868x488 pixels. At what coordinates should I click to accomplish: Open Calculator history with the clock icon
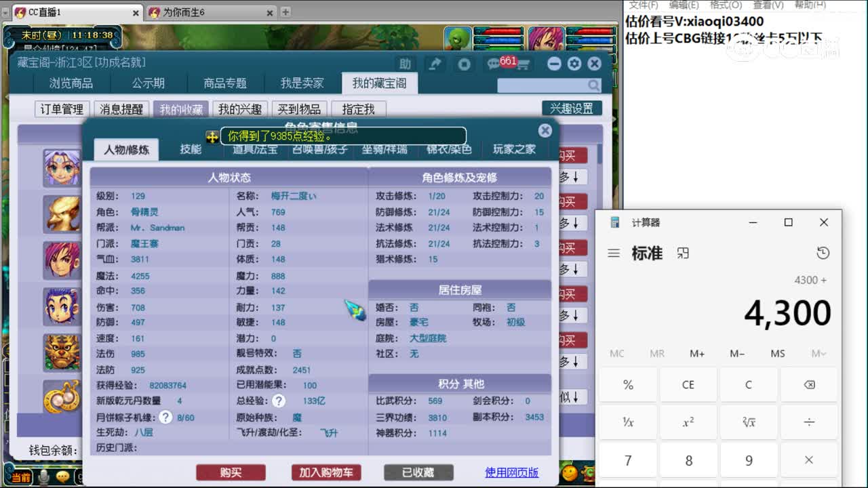click(823, 252)
